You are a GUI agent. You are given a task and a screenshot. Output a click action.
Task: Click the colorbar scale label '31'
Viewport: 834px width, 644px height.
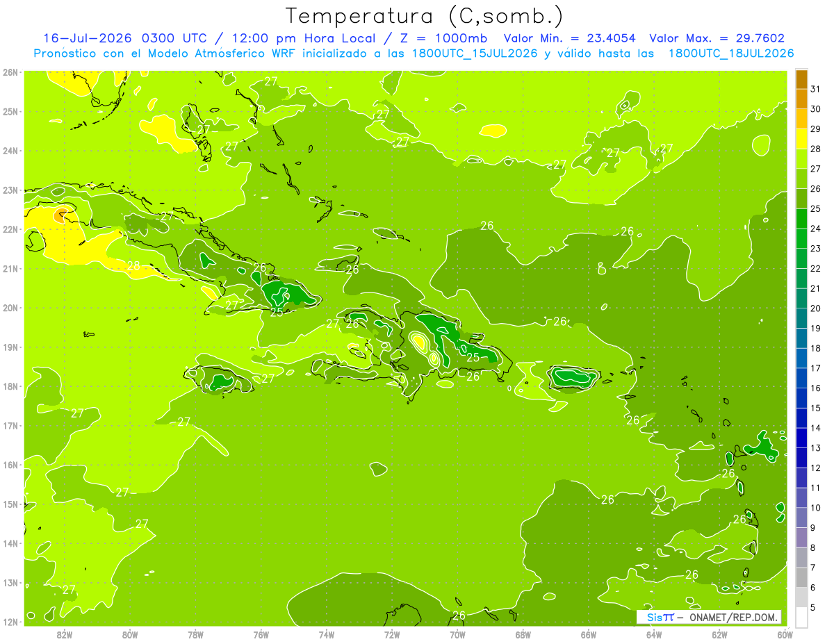point(816,89)
